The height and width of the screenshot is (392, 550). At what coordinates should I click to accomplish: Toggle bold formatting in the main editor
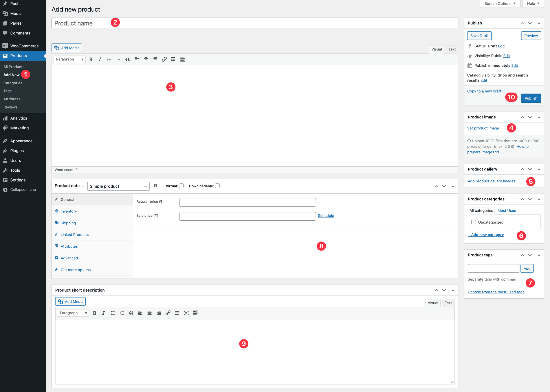(x=91, y=59)
